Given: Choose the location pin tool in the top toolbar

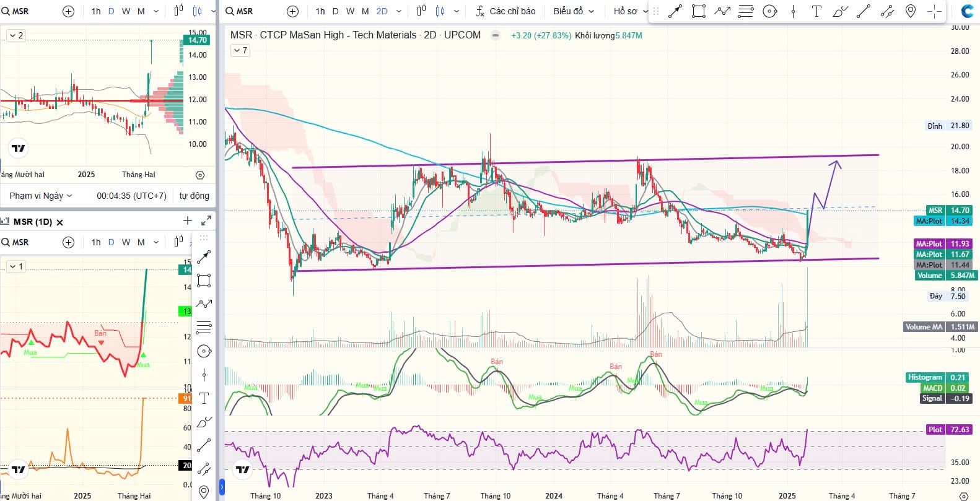Looking at the screenshot, I should click(911, 11).
